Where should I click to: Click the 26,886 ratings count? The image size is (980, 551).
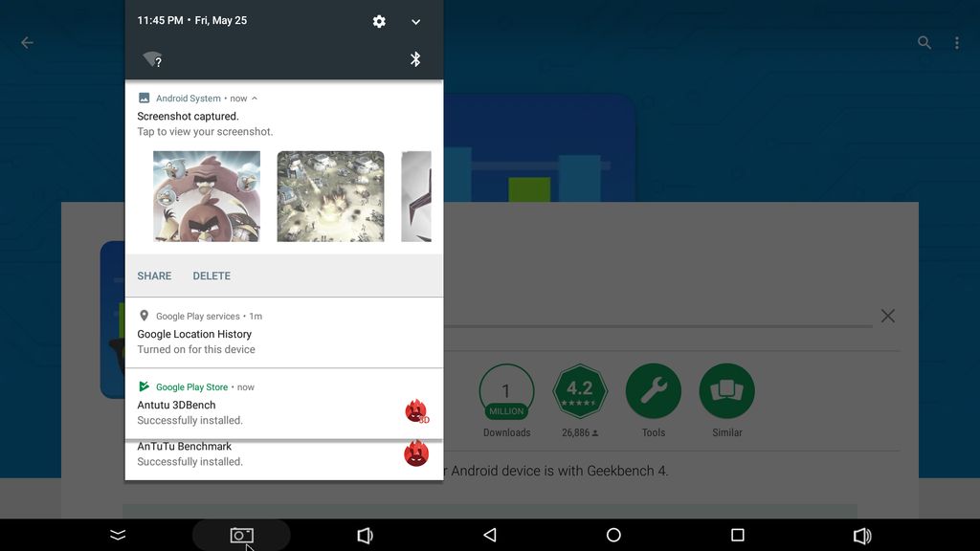tap(580, 433)
